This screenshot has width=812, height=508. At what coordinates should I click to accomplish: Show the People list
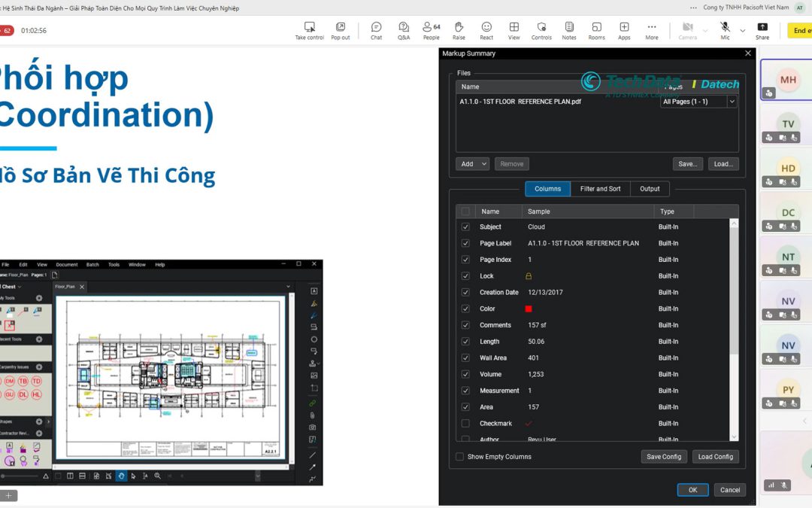point(432,31)
